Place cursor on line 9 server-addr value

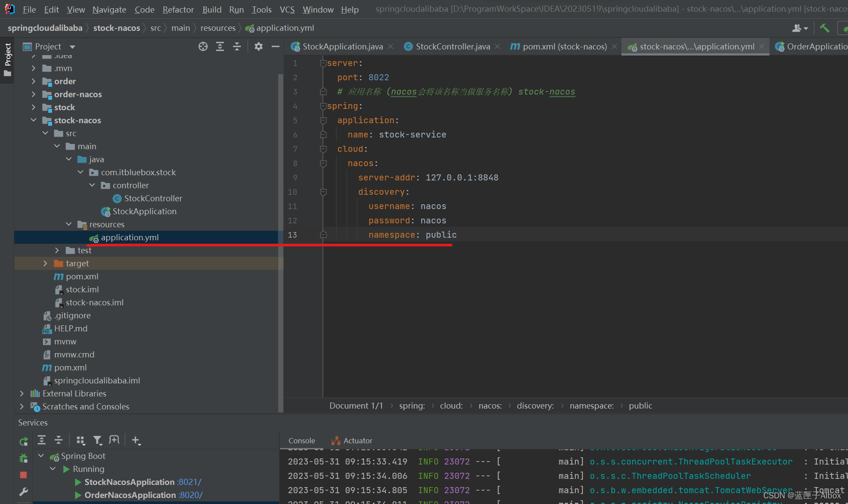[462, 177]
